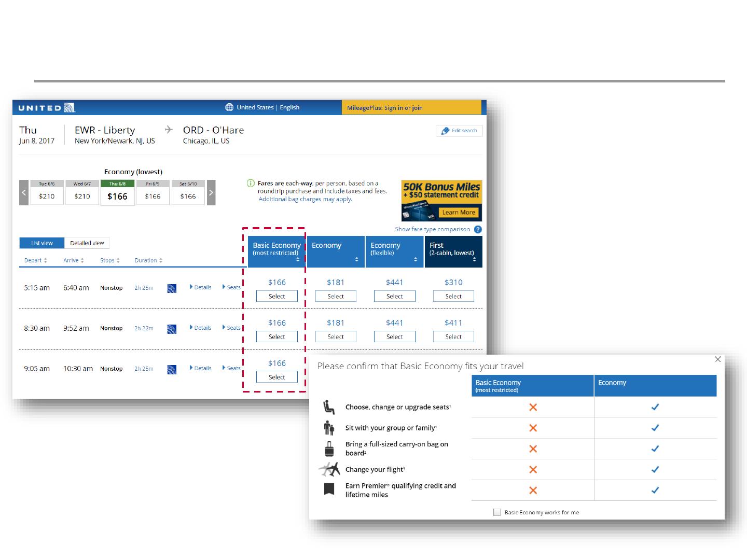Click Learn More on the bonus miles ad
747x560 pixels.
pos(459,213)
